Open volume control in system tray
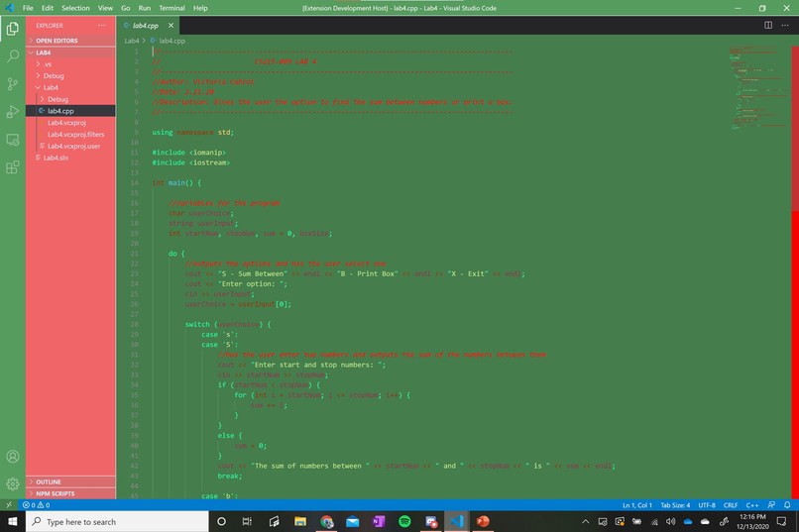 [x=670, y=521]
